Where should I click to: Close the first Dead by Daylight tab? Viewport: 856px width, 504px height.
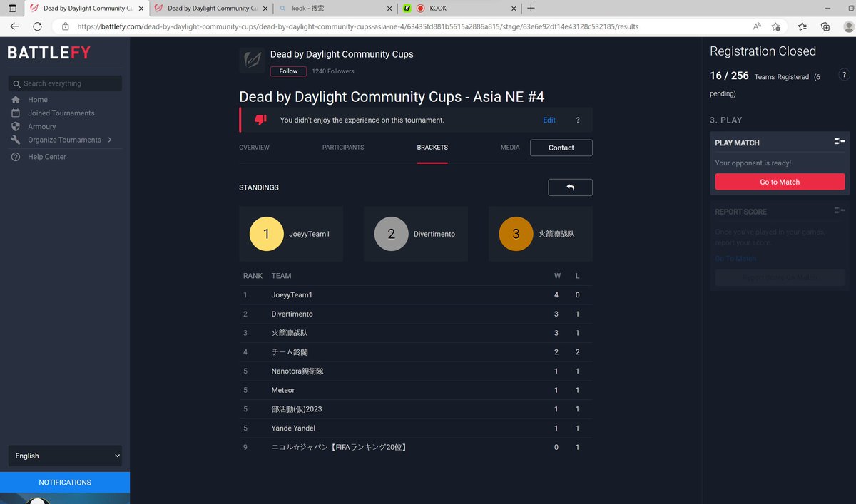(143, 9)
